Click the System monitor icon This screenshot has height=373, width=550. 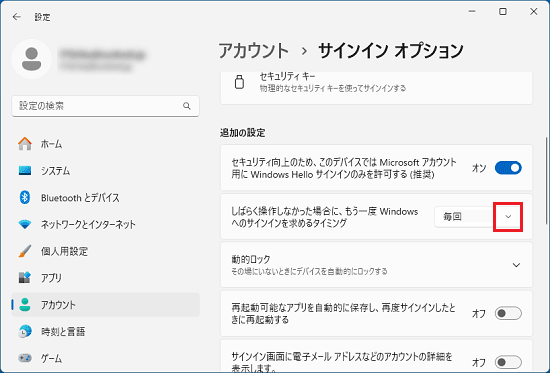(x=25, y=171)
